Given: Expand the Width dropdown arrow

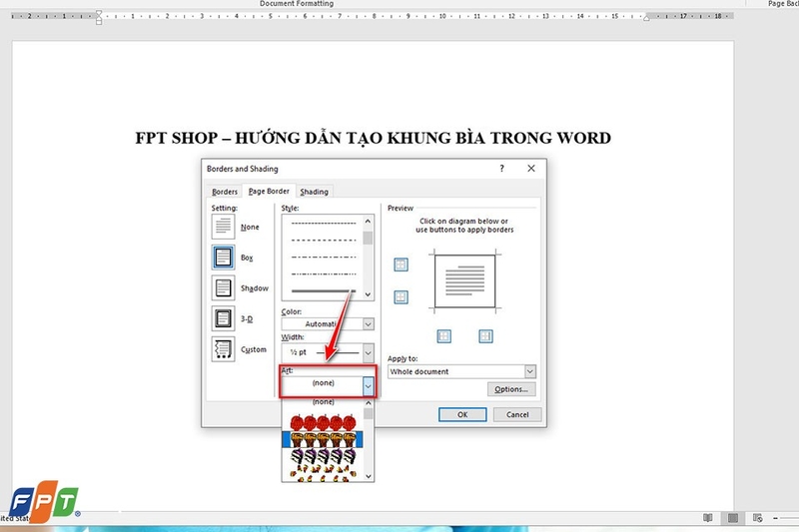Looking at the screenshot, I should tap(368, 352).
